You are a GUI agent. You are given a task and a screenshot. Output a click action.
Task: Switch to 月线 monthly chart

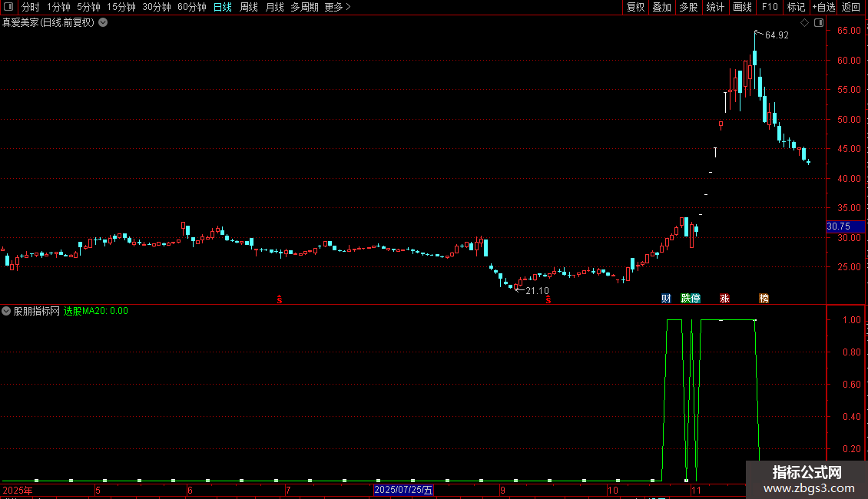(274, 7)
